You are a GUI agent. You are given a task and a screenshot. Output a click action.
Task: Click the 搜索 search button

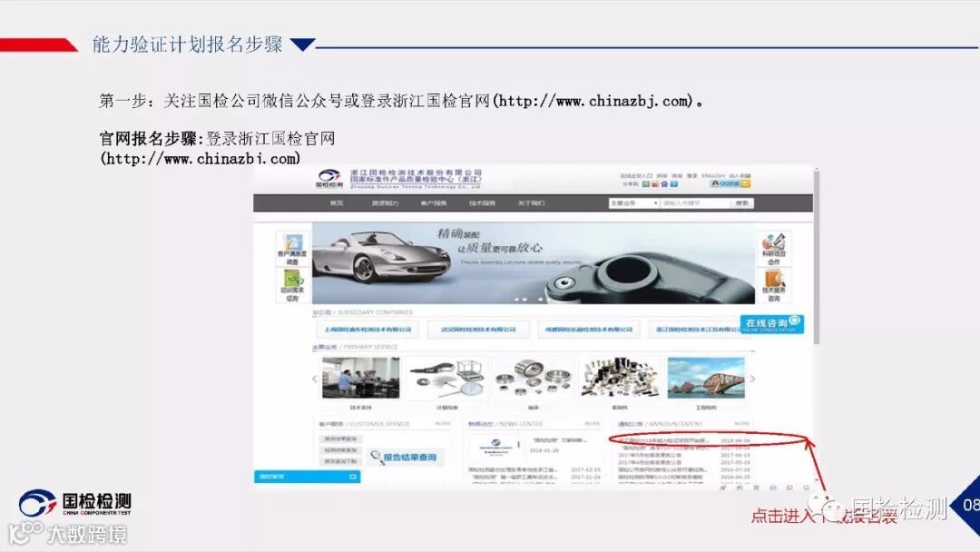point(742,203)
